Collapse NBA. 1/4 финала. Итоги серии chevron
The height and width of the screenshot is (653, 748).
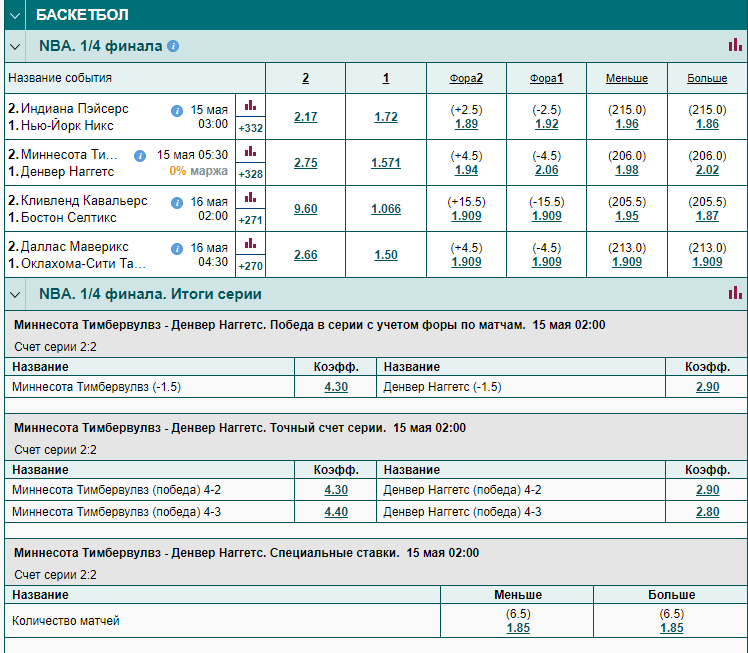pos(15,294)
